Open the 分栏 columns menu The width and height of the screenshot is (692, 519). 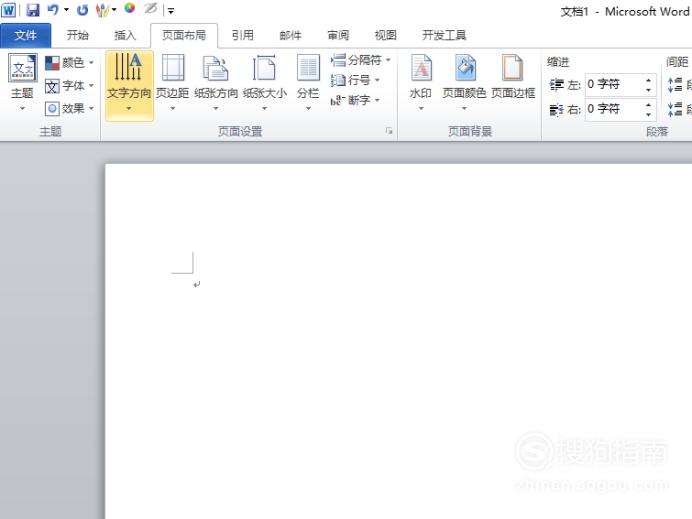(x=308, y=83)
